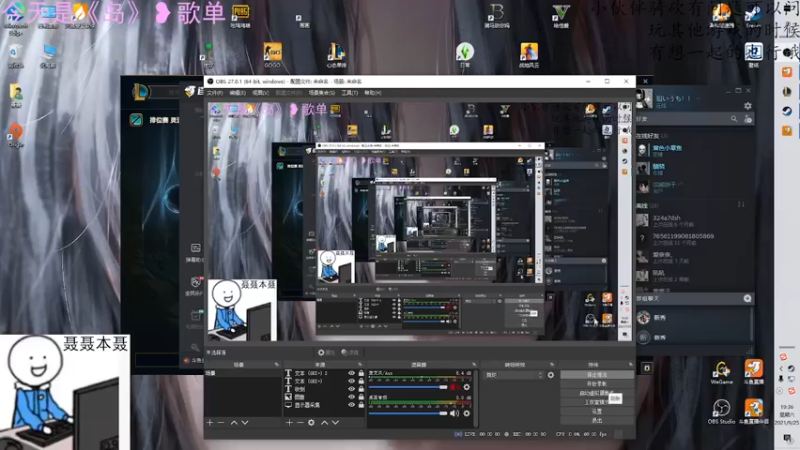Pop out the Sources dock icon
The width and height of the screenshot is (800, 450).
360,365
